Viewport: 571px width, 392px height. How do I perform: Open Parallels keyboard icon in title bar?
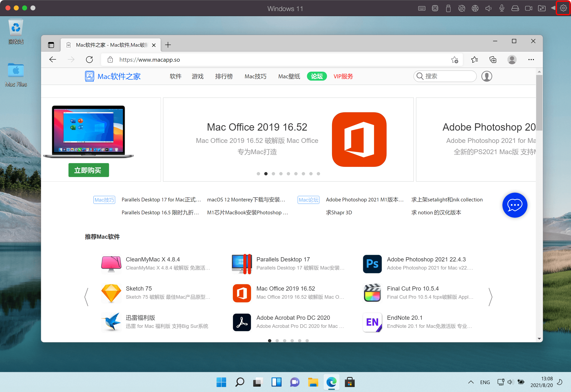422,9
